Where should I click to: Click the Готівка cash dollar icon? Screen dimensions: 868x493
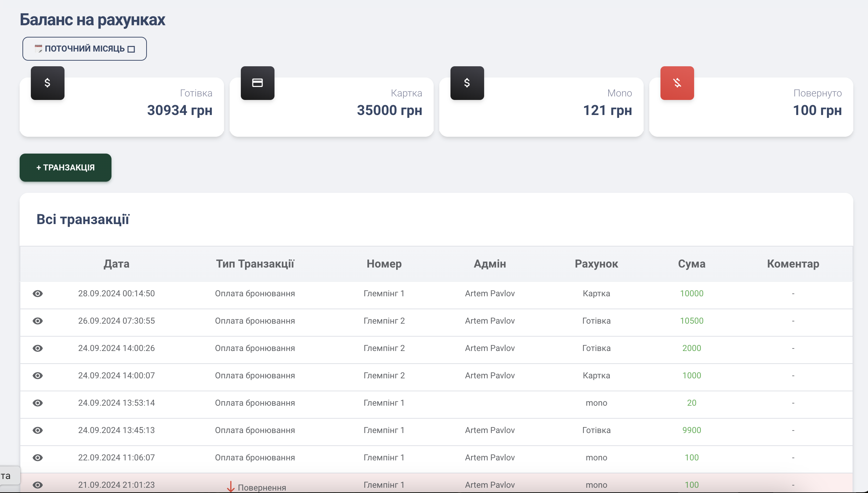click(48, 83)
